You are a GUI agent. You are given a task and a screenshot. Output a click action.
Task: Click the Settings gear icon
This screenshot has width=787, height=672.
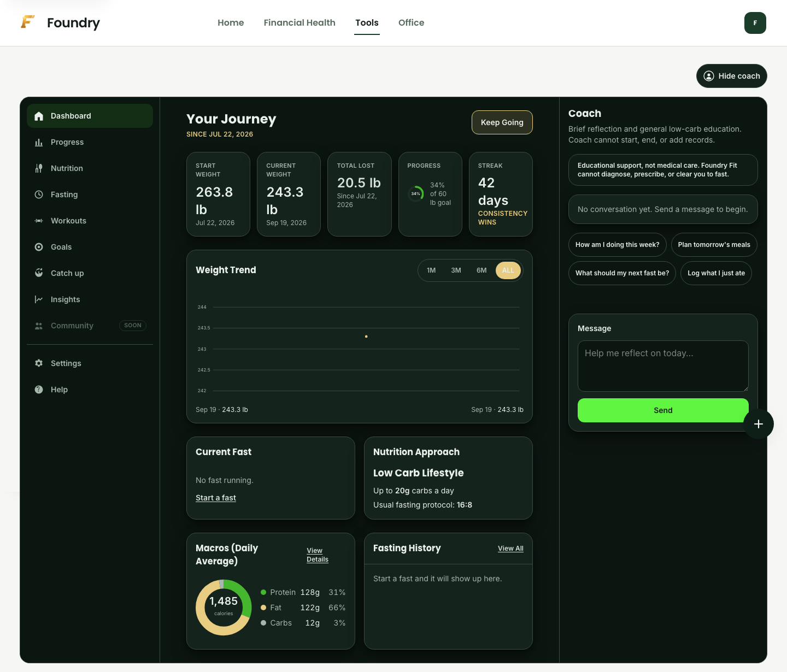[x=39, y=363]
